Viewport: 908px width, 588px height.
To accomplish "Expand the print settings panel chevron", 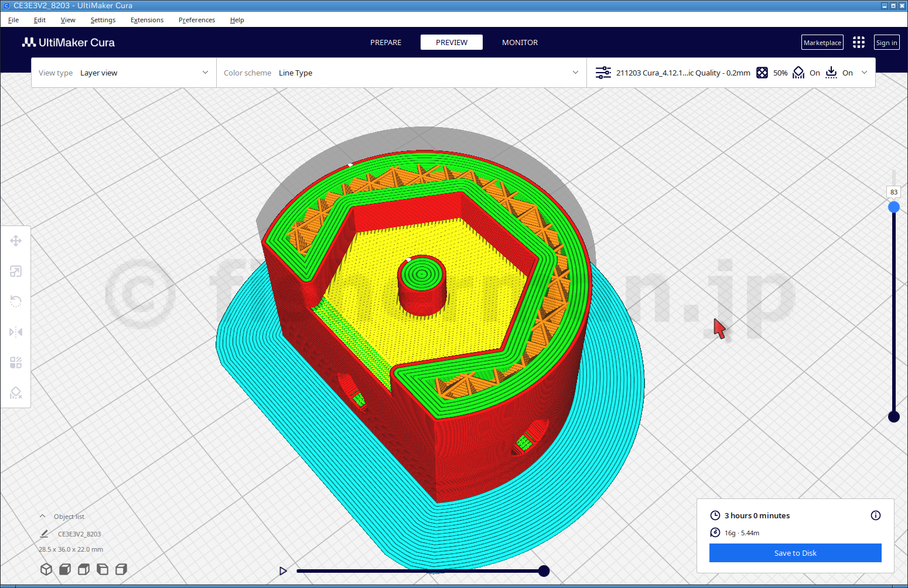I will pyautogui.click(x=864, y=73).
